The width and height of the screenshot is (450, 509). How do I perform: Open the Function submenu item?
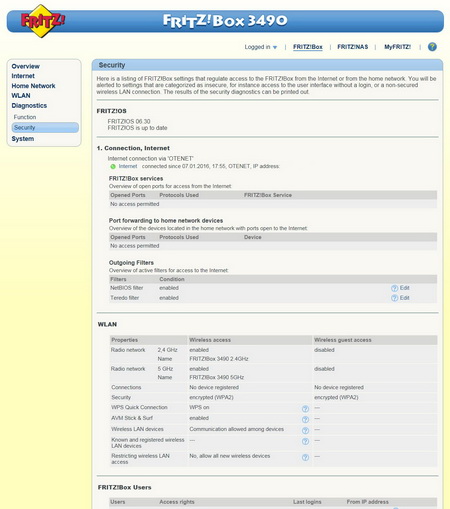tap(25, 117)
